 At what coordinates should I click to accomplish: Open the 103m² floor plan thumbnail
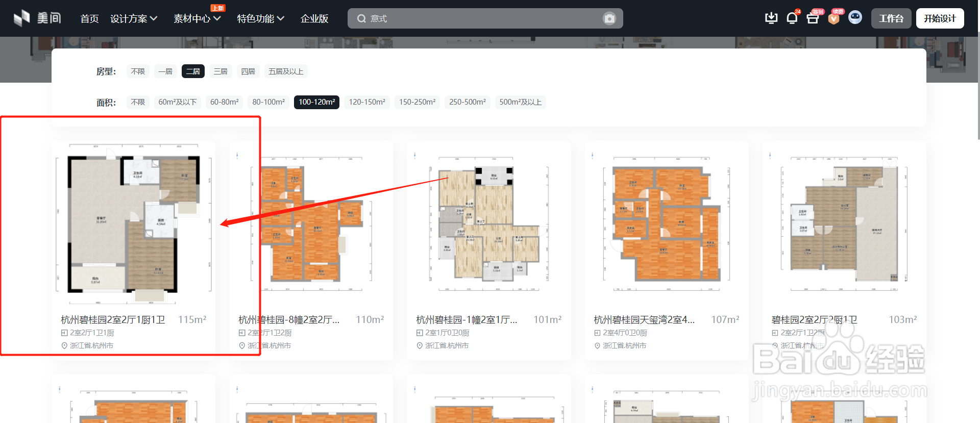point(844,223)
